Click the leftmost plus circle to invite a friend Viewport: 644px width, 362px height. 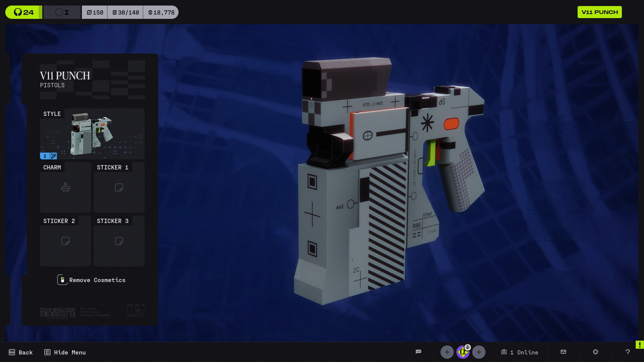(447, 352)
